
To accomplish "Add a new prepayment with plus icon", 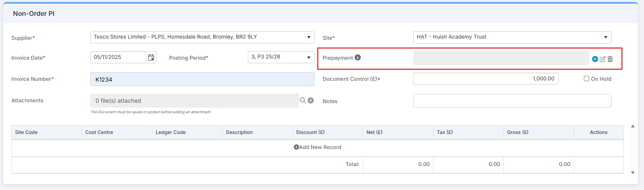I will pyautogui.click(x=595, y=59).
